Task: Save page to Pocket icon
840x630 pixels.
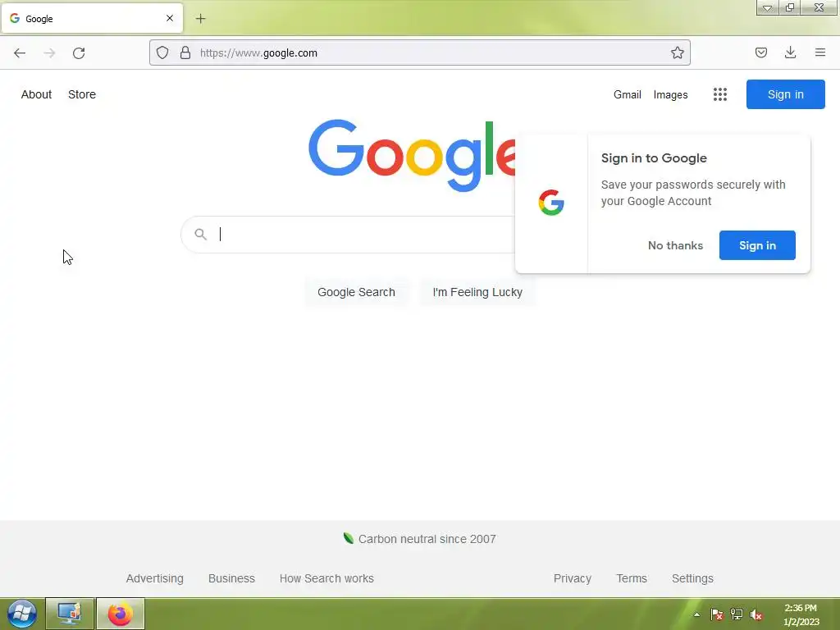Action: [760, 52]
